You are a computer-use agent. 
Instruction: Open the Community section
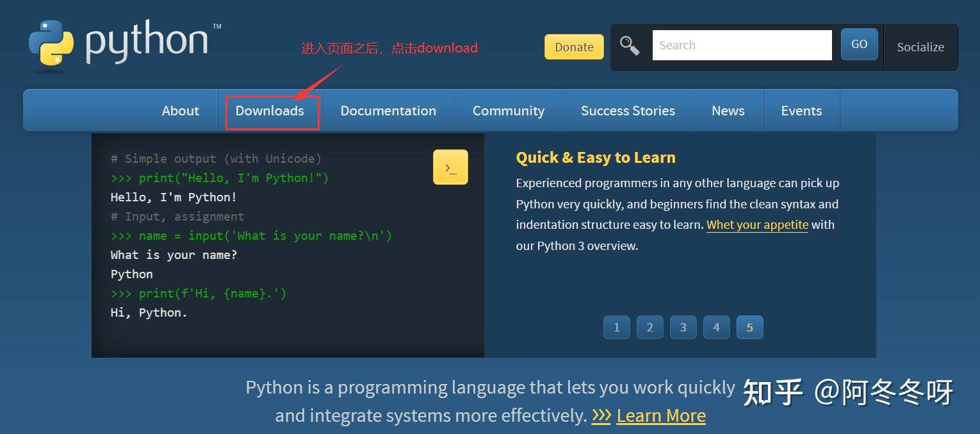click(508, 110)
